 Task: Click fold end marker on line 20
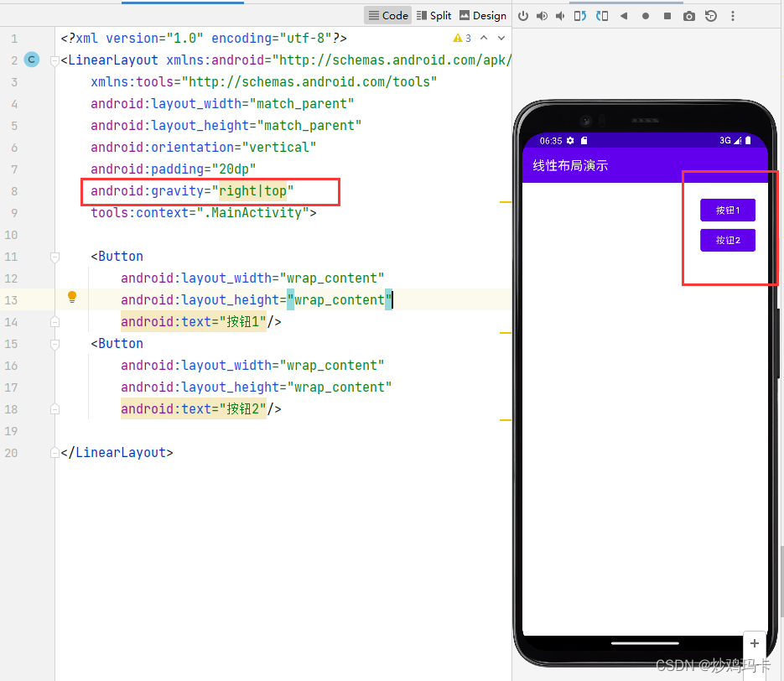click(x=55, y=453)
